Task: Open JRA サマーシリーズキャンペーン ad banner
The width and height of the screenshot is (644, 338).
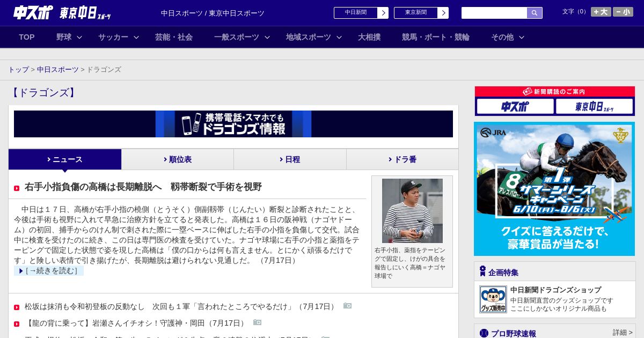Action: 554,189
